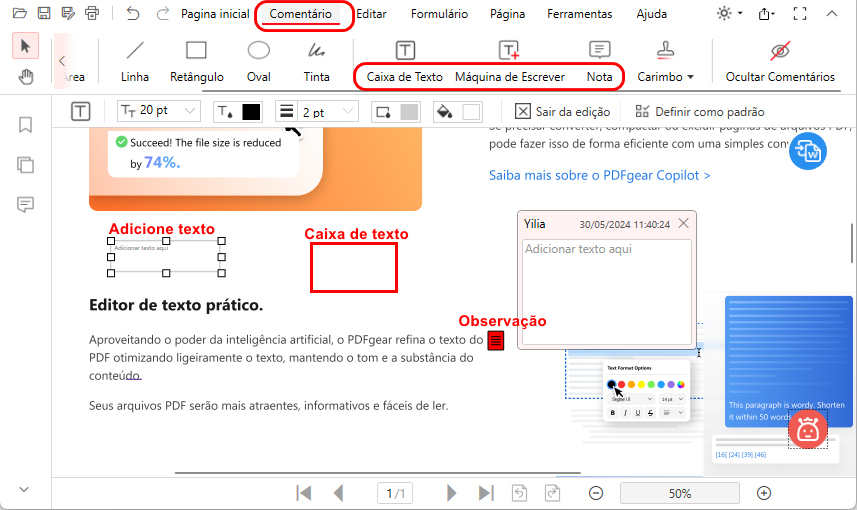Collapse the ribbon toolbar
The width and height of the screenshot is (857, 510).
832,14
